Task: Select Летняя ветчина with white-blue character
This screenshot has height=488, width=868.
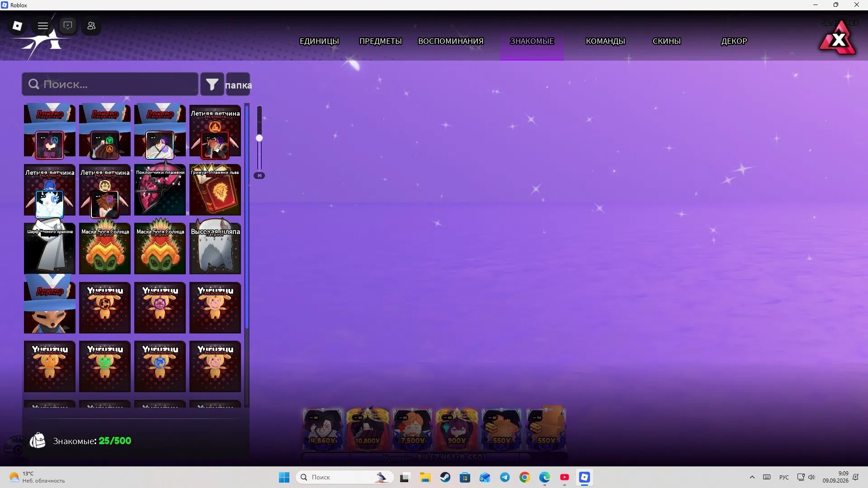Action: 50,190
